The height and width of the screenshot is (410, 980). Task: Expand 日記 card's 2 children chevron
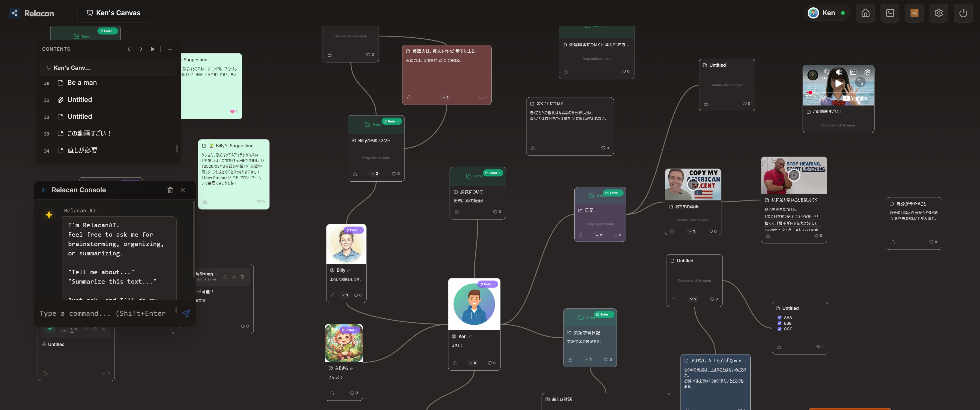(599, 235)
